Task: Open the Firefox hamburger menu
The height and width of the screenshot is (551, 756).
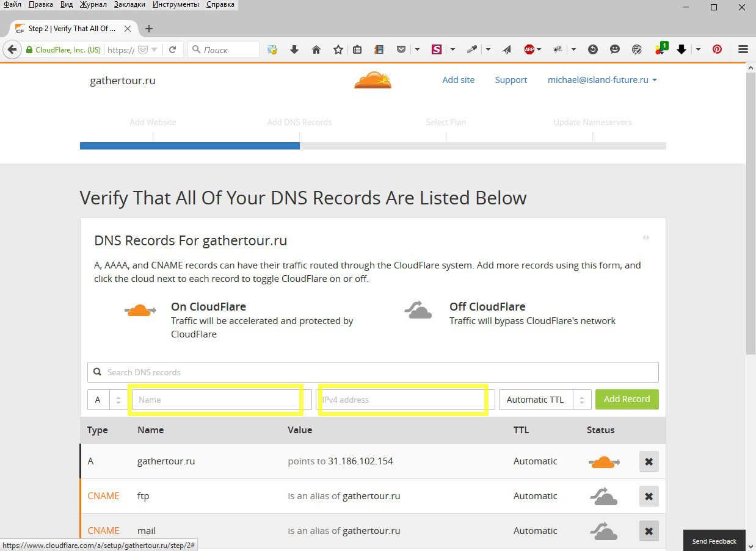Action: click(x=743, y=50)
